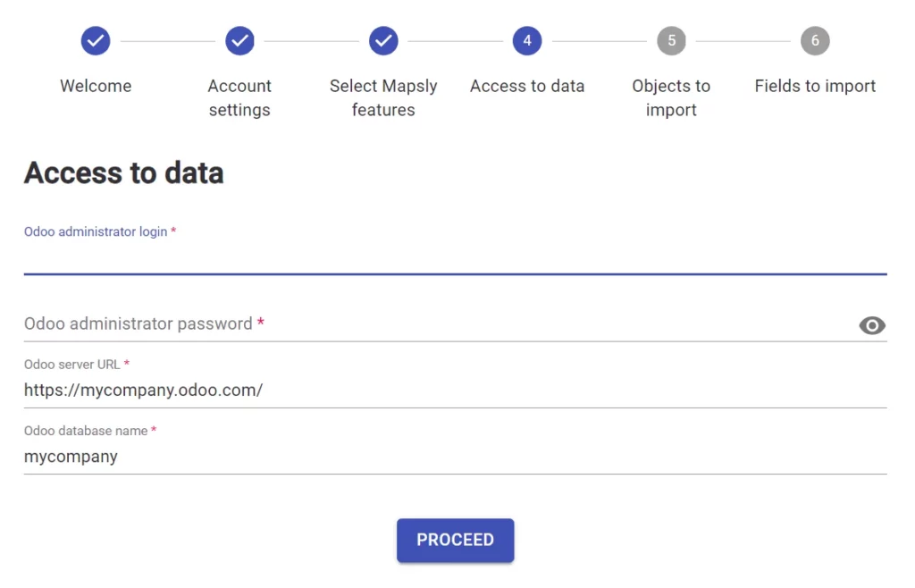This screenshot has height=588, width=915.
Task: Click the Welcome step checkmark circle
Action: (x=96, y=41)
